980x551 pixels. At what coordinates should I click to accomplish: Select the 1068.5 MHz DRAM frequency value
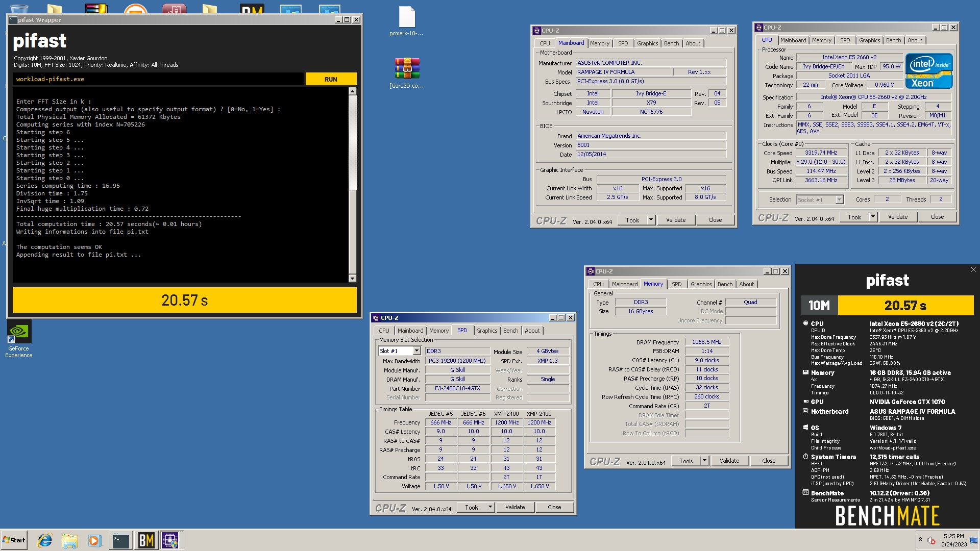(706, 342)
